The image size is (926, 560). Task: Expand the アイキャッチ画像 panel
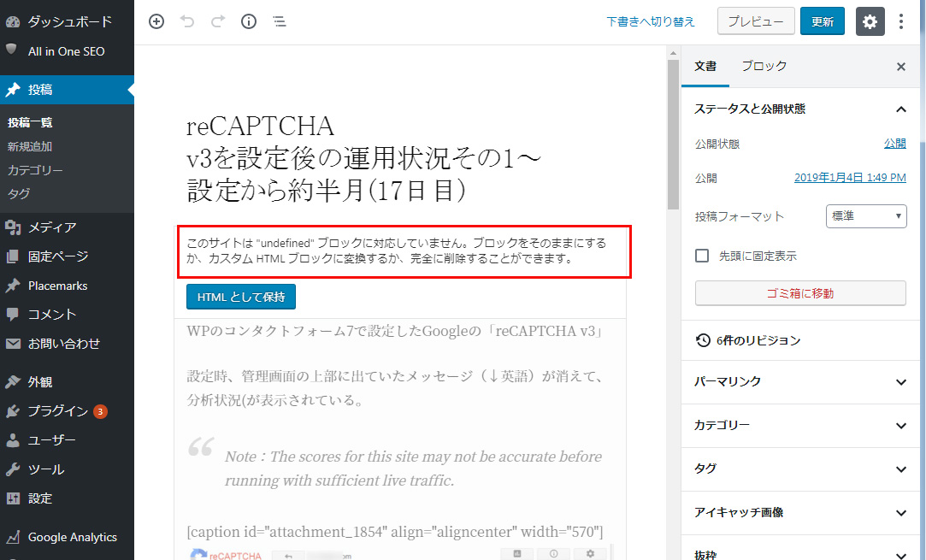tap(800, 513)
